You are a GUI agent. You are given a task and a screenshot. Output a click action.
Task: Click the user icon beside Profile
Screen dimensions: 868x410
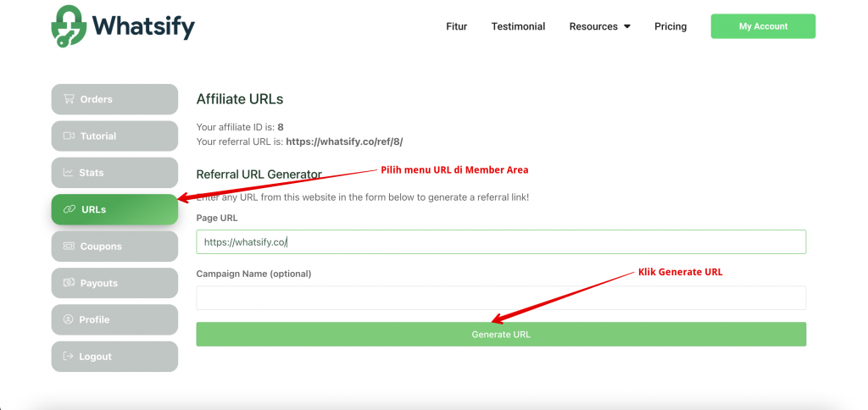pyautogui.click(x=69, y=320)
